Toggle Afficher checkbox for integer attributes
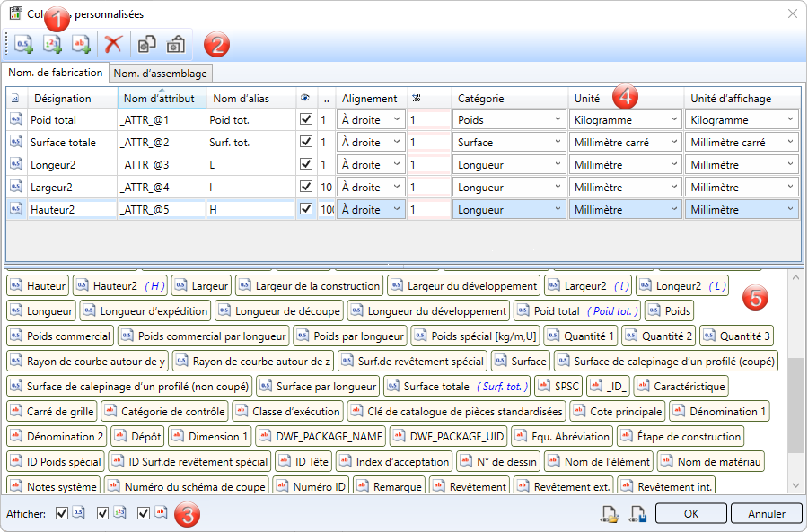 pyautogui.click(x=102, y=513)
